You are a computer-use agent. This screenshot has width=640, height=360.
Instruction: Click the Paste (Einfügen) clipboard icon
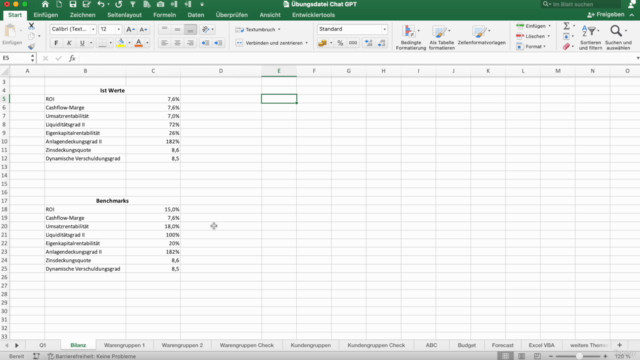tap(10, 31)
